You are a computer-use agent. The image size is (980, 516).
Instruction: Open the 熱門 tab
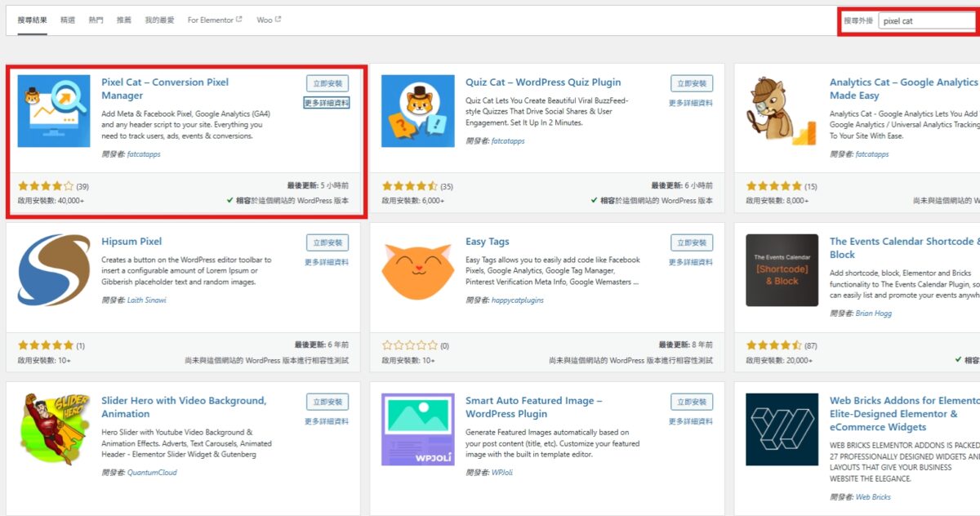(96, 20)
